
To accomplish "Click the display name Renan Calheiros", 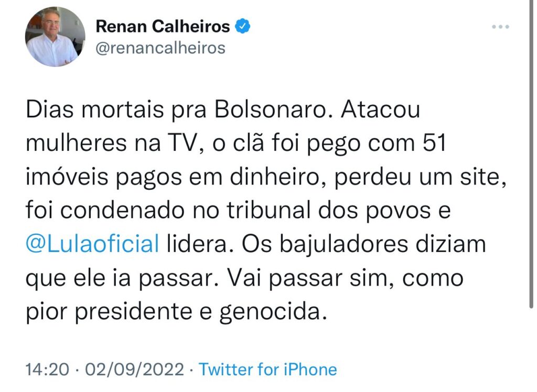I will (x=163, y=26).
